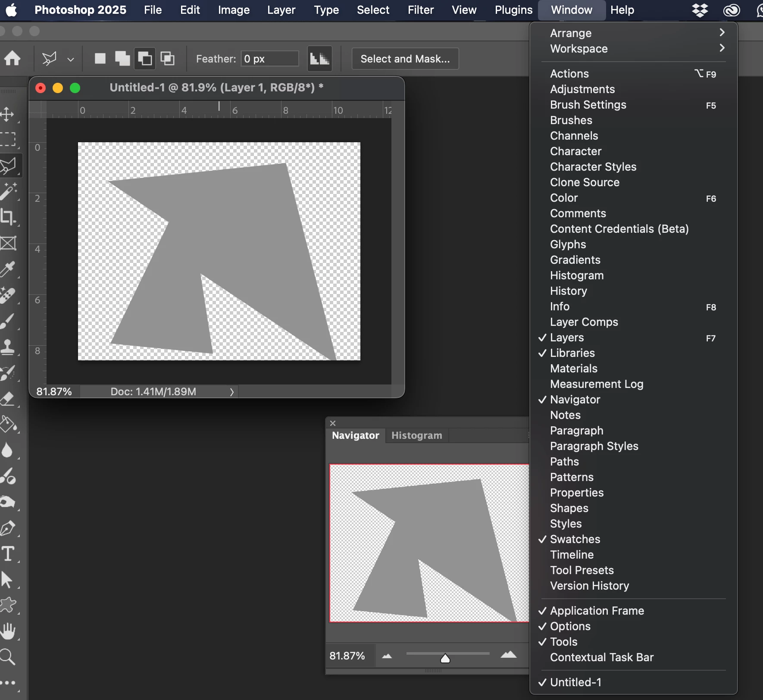Image resolution: width=763 pixels, height=700 pixels.
Task: Select the Spot Healing Brush tool
Action: click(x=8, y=296)
